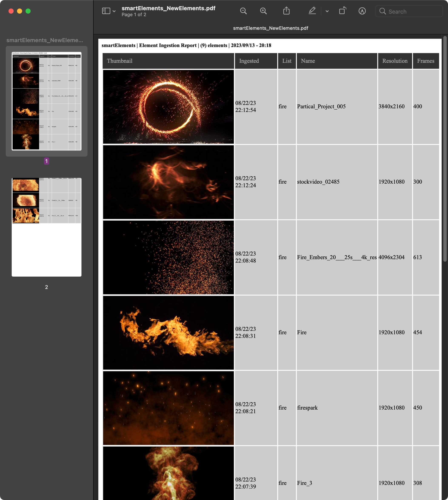Select page 2 thumbnail in sidebar
This screenshot has width=448, height=500.
(47, 227)
